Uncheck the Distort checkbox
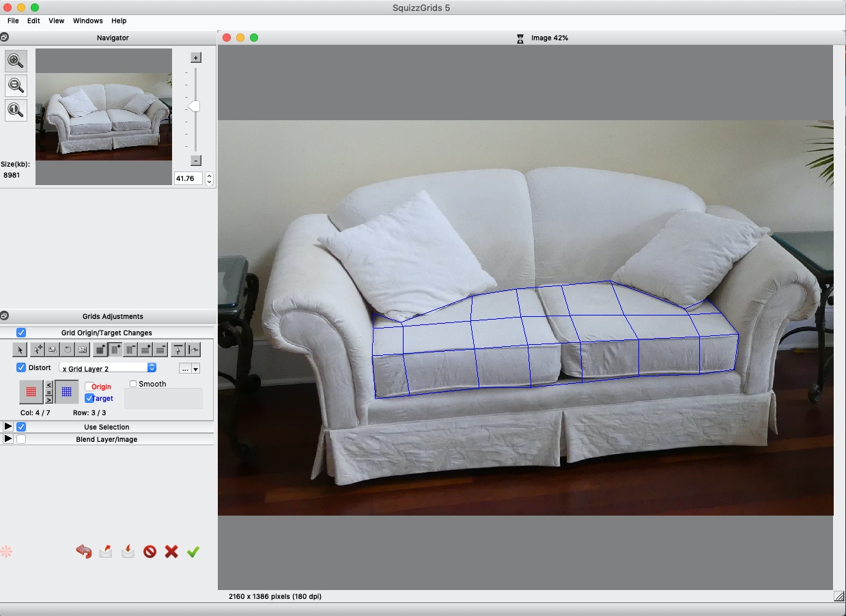The height and width of the screenshot is (616, 846). pyautogui.click(x=21, y=367)
